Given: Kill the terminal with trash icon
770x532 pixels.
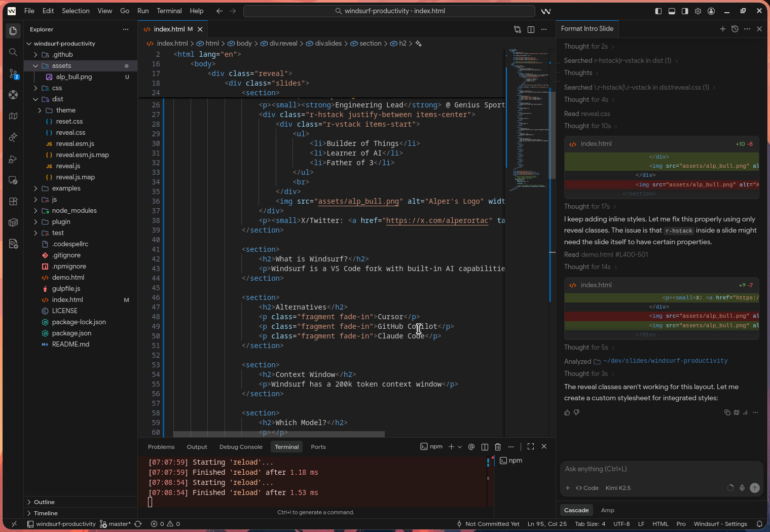Looking at the screenshot, I should click(x=498, y=447).
